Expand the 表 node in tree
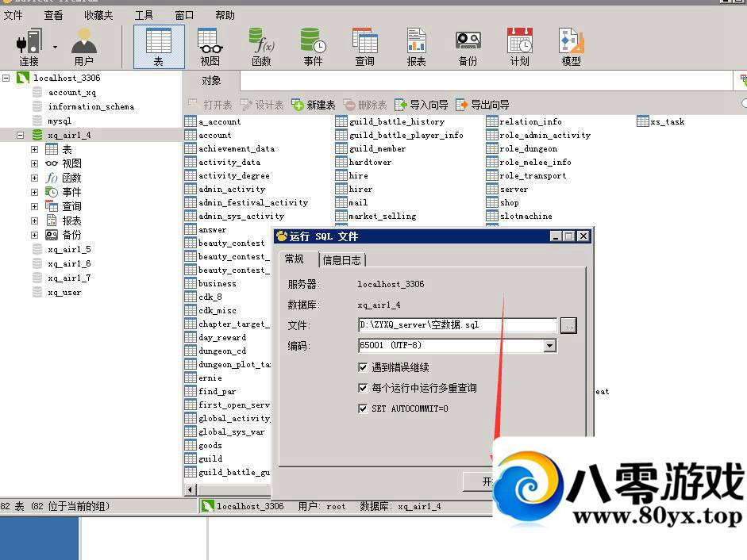 coord(34,150)
